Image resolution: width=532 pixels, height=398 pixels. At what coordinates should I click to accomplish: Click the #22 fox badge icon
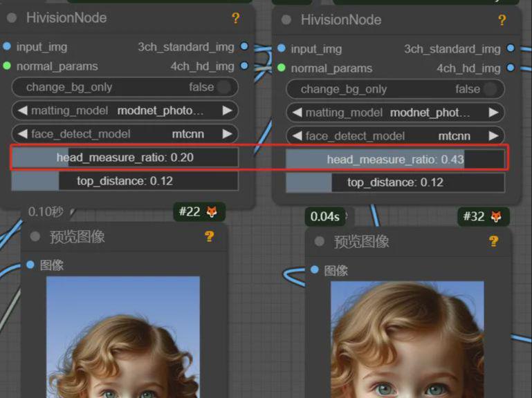tap(212, 212)
